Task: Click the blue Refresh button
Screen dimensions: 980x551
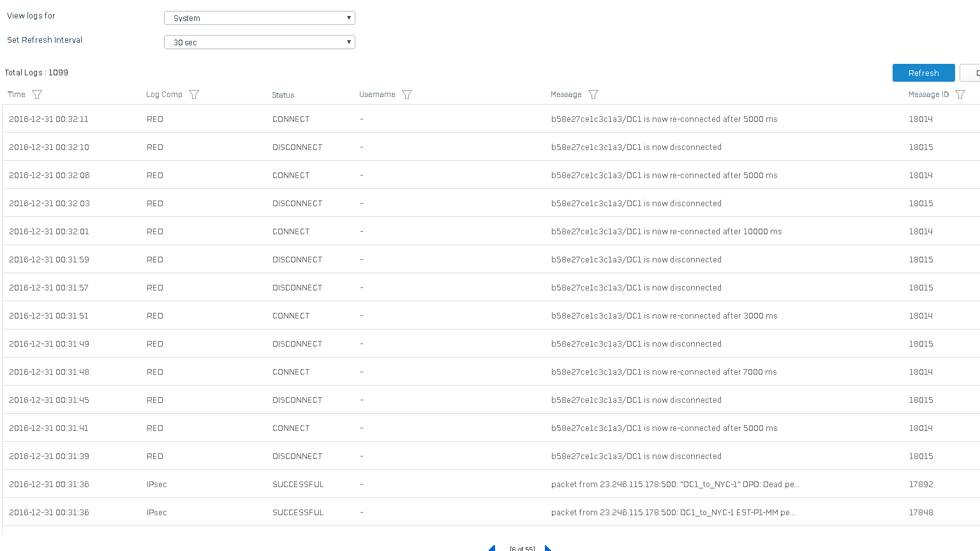Action: tap(923, 73)
